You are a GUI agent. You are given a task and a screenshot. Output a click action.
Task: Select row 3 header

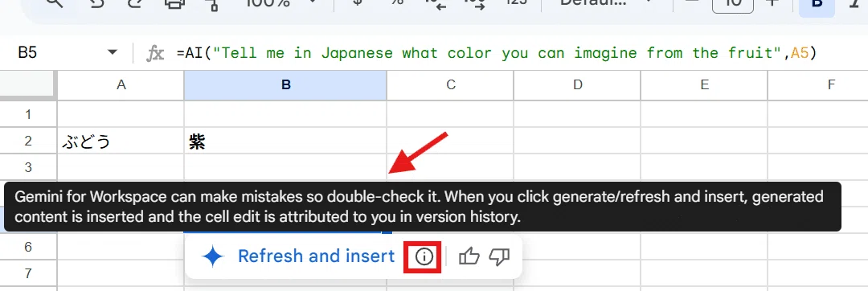28,167
